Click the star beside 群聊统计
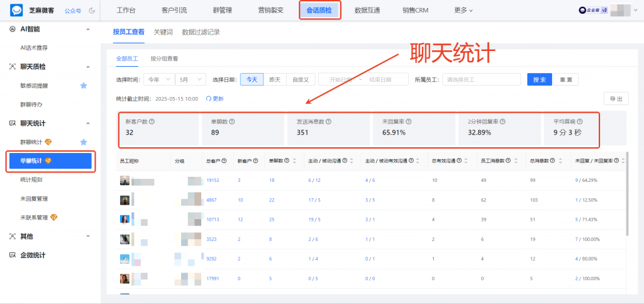Screen dimensions: 644x304 (83, 142)
